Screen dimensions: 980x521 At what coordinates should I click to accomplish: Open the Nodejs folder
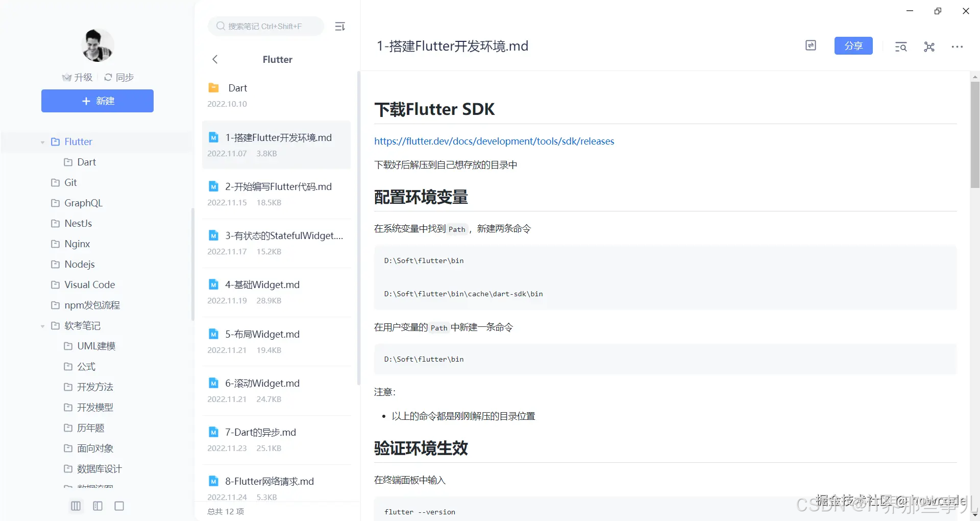point(80,264)
